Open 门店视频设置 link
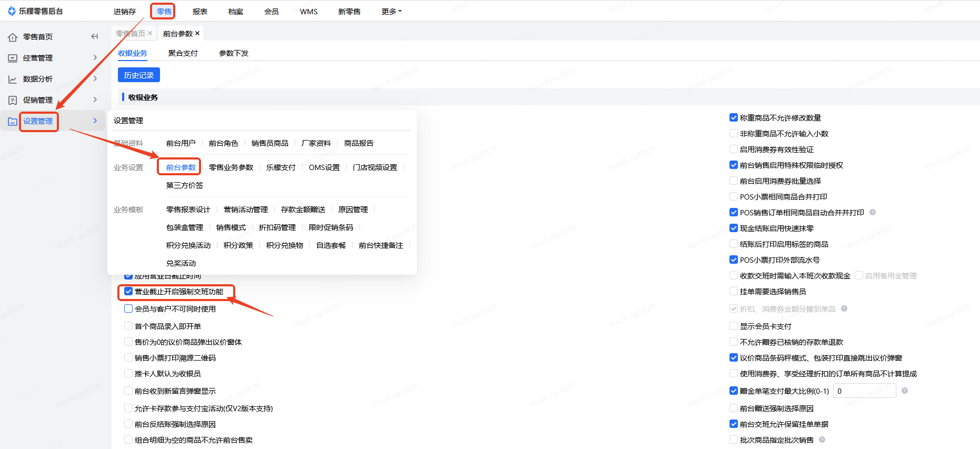The image size is (980, 449). 375,167
